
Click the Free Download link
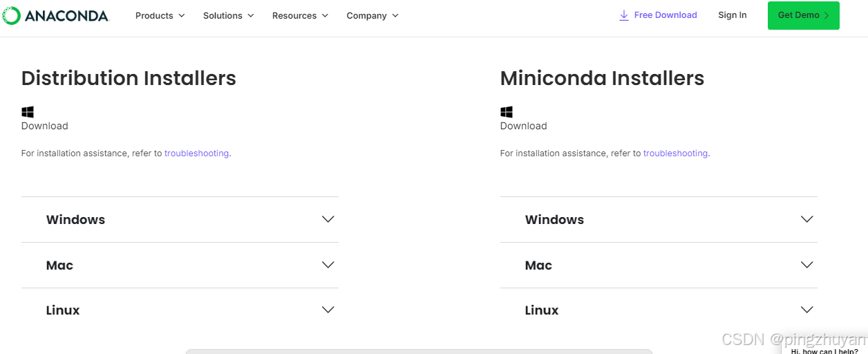pos(658,15)
